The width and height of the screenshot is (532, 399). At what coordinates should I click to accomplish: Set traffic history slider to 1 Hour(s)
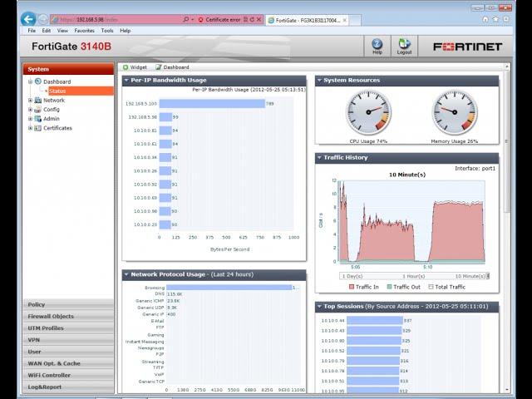414,276
